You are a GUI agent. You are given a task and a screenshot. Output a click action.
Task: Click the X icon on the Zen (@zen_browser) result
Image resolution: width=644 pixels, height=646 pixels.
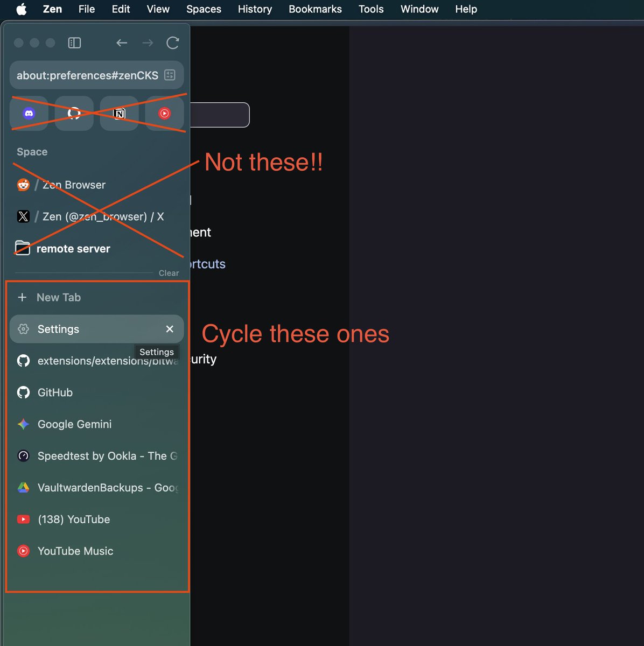click(23, 216)
